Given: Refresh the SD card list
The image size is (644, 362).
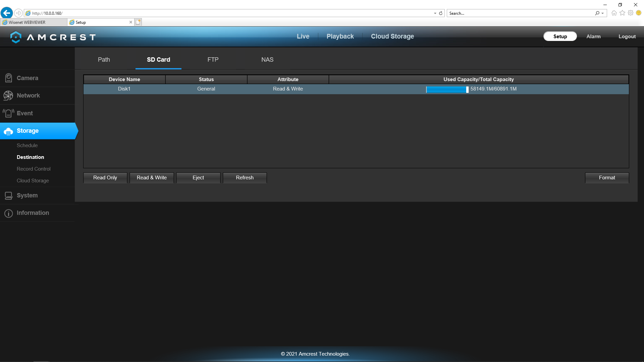Looking at the screenshot, I should [x=245, y=178].
